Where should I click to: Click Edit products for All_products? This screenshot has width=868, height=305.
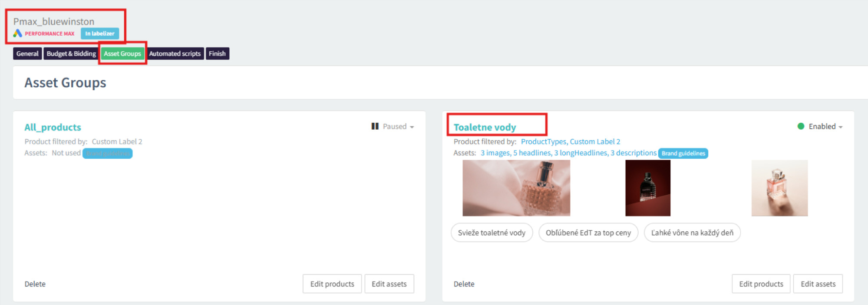coord(332,284)
